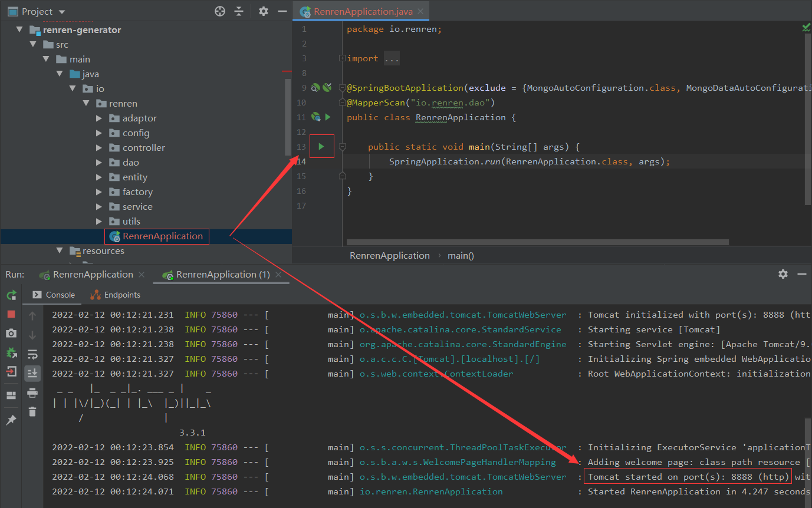Viewport: 812px width, 508px height.
Task: Click the io.renren.RenrenApplication logger link in console
Action: [431, 491]
